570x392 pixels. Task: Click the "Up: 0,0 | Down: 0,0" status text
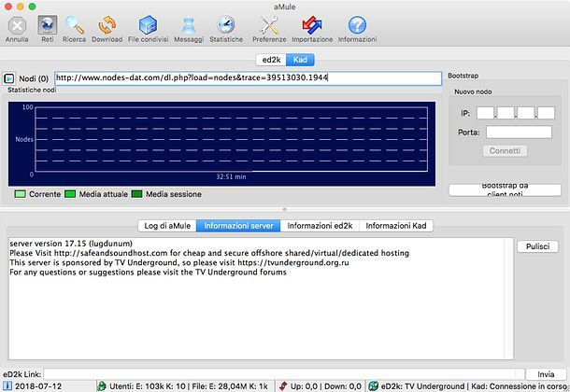[326, 386]
